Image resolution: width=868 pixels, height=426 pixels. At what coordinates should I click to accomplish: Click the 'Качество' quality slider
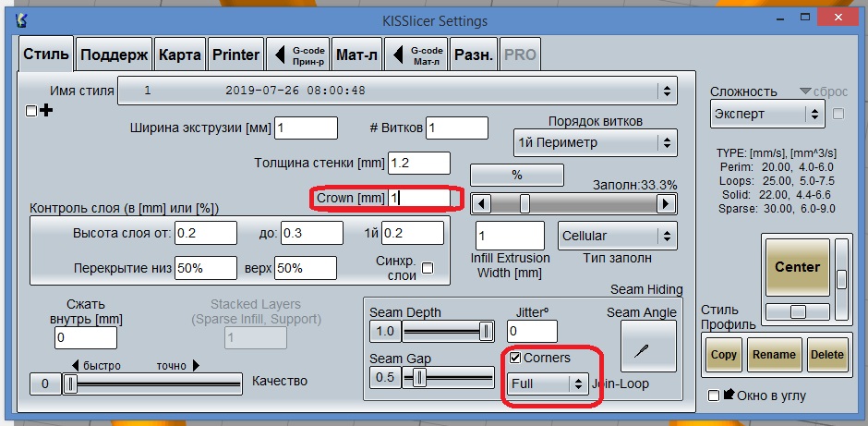152,383
